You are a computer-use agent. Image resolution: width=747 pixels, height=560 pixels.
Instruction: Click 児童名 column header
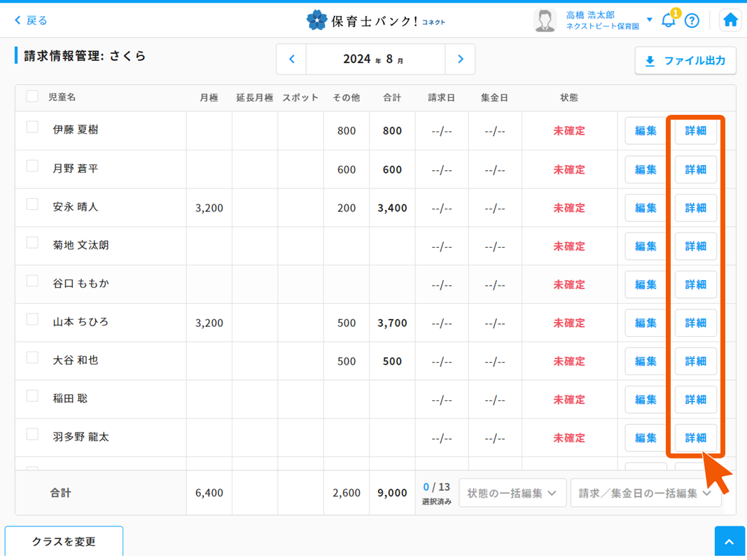click(62, 97)
